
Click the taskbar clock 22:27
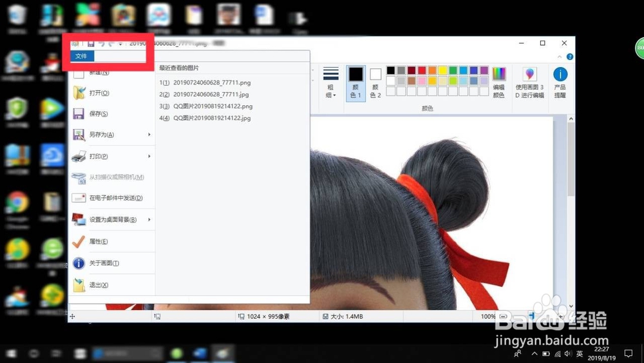[x=601, y=349]
